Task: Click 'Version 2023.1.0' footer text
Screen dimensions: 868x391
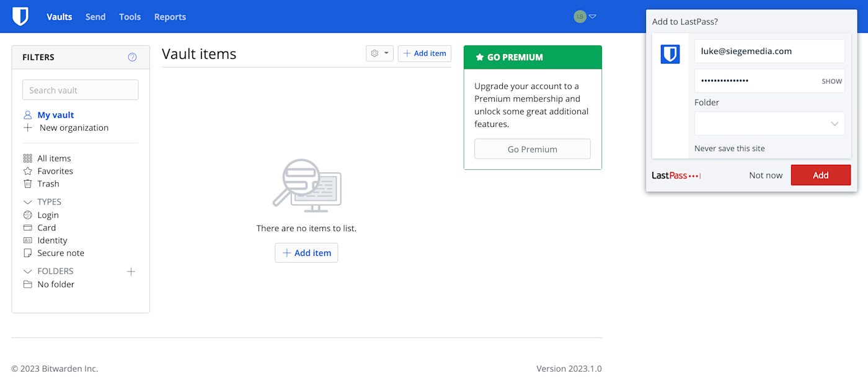Action: tap(569, 369)
